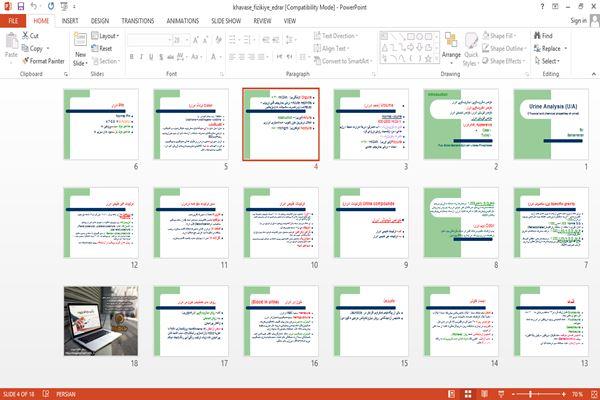
Task: Click zoom in plus button
Action: pos(564,394)
